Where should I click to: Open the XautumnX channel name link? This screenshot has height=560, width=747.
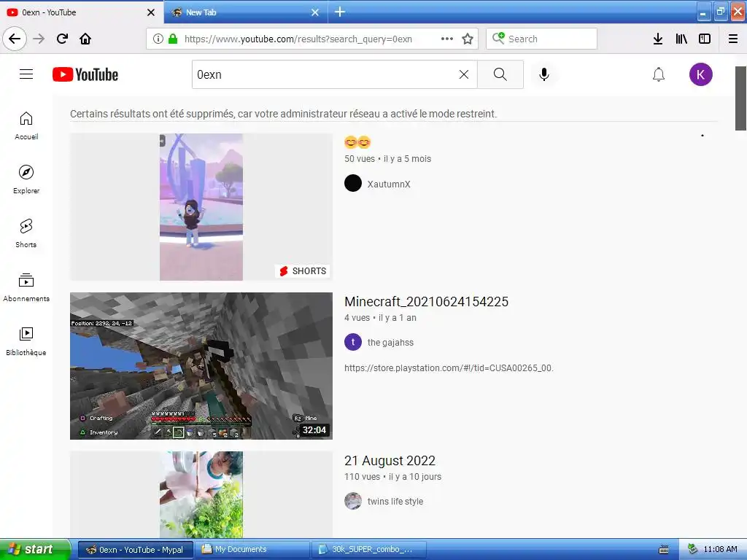[389, 184]
